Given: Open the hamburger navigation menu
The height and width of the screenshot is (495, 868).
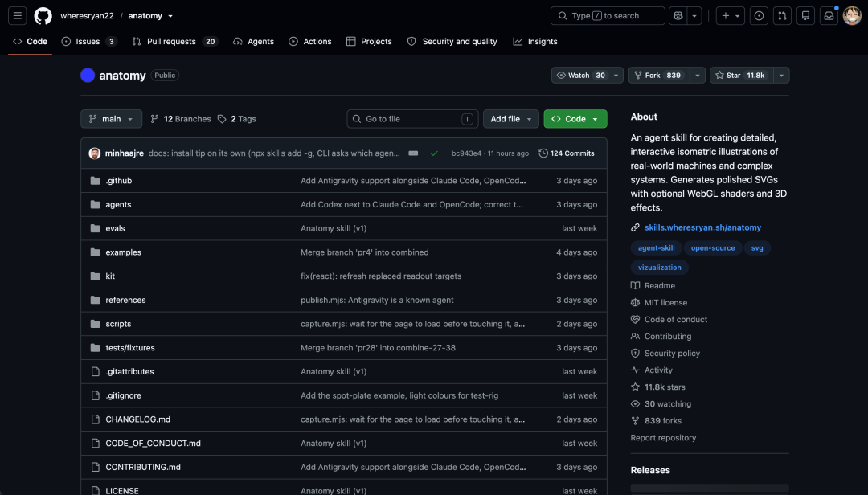Looking at the screenshot, I should tap(17, 15).
